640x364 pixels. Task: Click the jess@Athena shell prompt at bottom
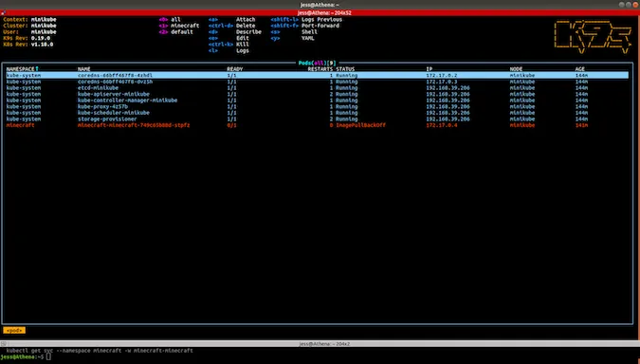pos(22,357)
